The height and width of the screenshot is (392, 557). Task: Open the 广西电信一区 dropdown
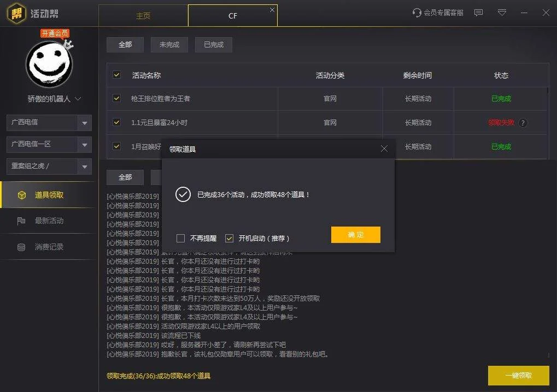pos(49,145)
